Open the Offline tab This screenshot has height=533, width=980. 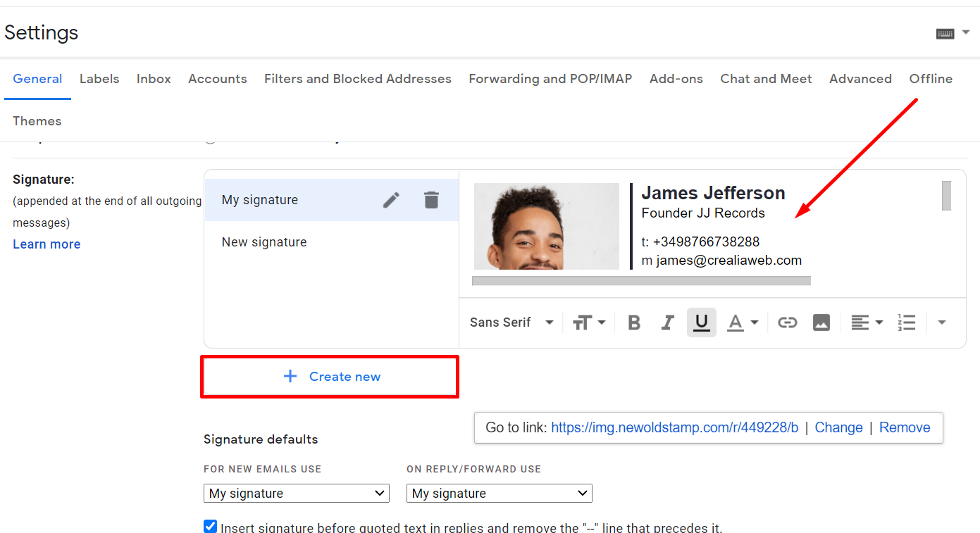click(x=931, y=79)
